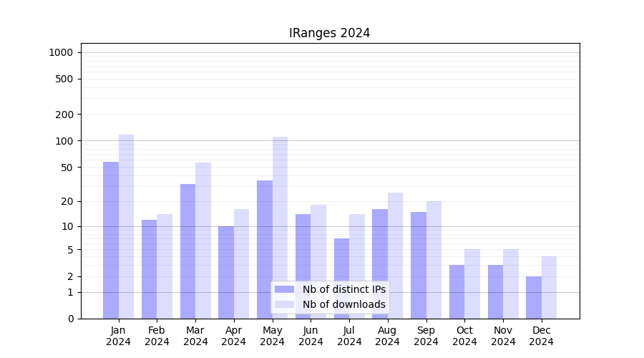The image size is (644, 358).
Task: Select the Mar 2024 distinct IPs bar
Action: [187, 251]
